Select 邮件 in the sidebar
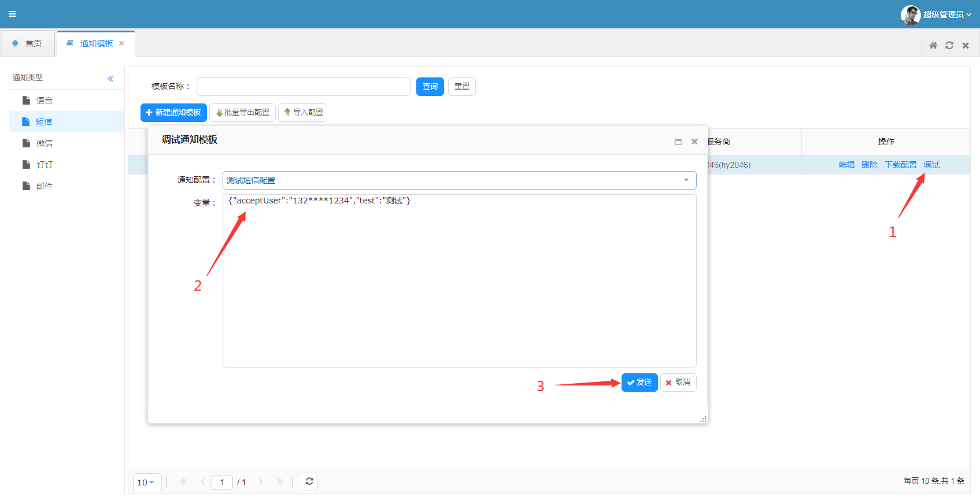This screenshot has width=980, height=501. 44,186
